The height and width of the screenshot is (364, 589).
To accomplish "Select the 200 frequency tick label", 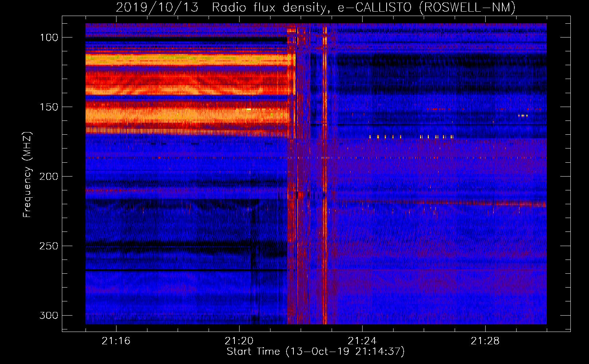I will [x=49, y=177].
